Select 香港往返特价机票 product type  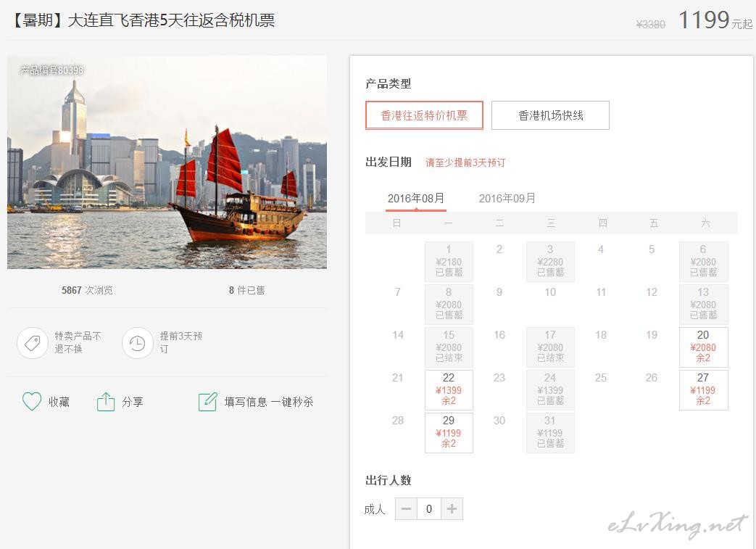[424, 115]
